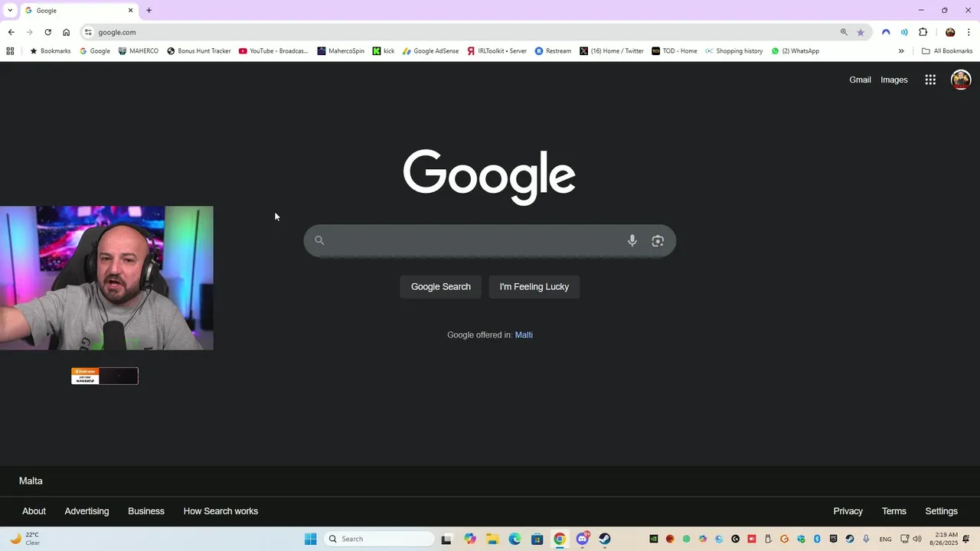Open the TOD - Home bookmark
This screenshot has width=980, height=551.
tap(675, 51)
